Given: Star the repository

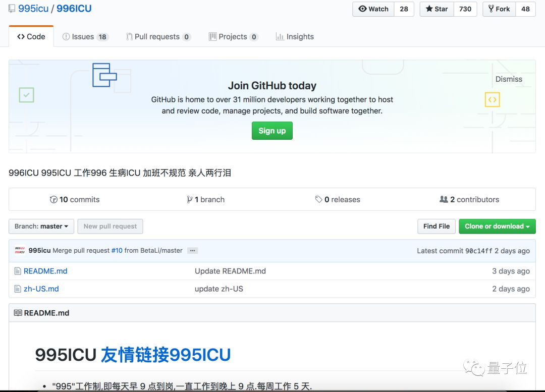Looking at the screenshot, I should click(437, 9).
